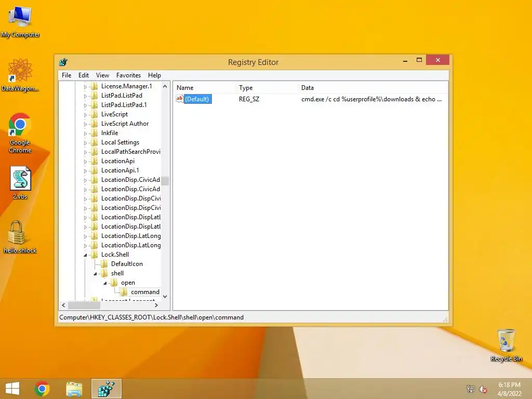
Task: Open the Help menu
Action: (x=154, y=75)
